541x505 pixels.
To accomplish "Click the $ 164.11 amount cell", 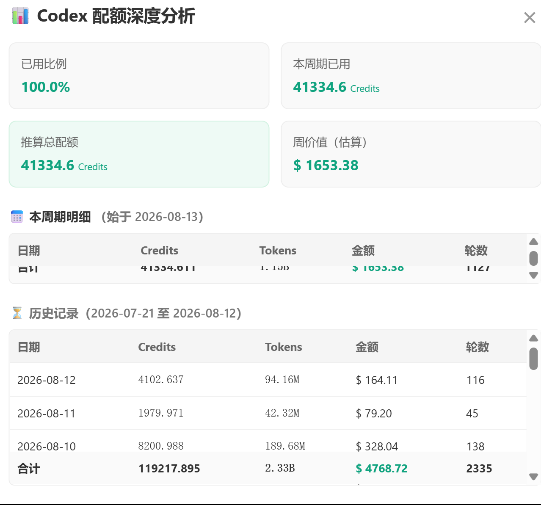I will click(x=376, y=380).
